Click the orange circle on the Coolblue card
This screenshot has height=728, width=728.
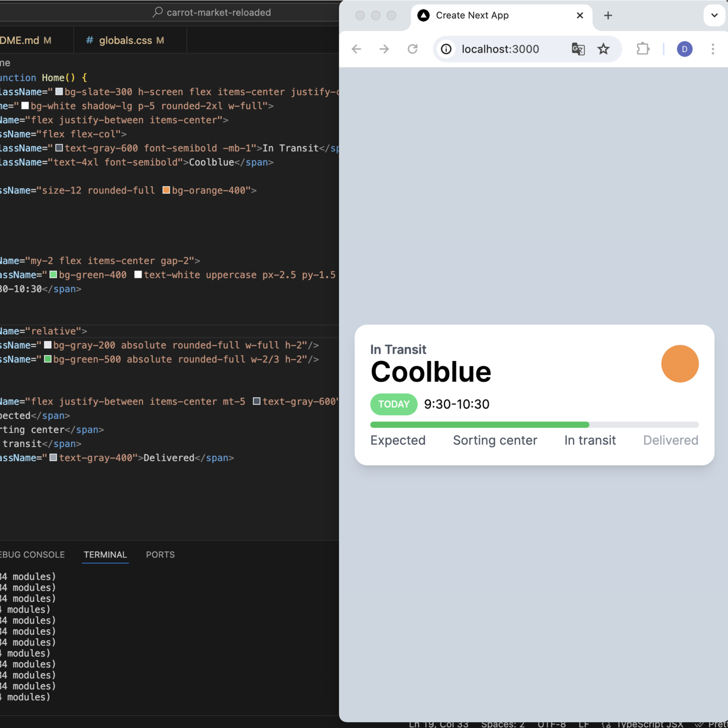click(680, 364)
